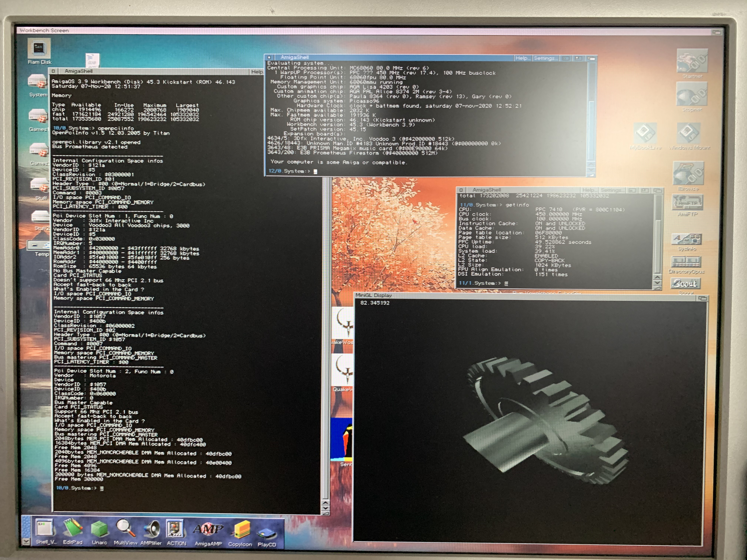747x560 pixels.
Task: Launch the AmiFTP icon
Action: tap(687, 205)
